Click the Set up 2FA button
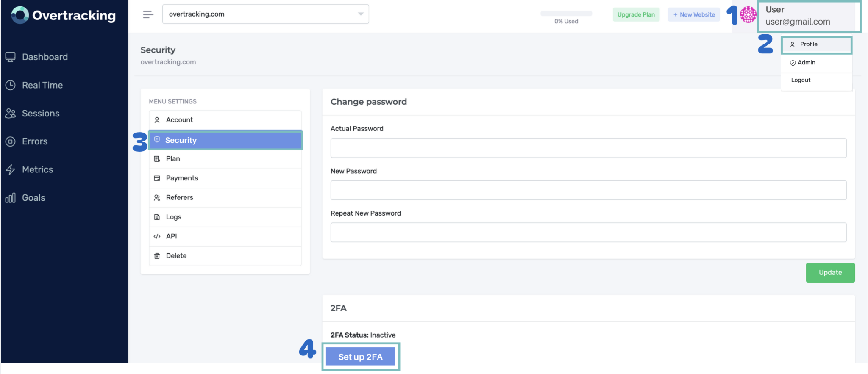868x374 pixels. click(x=360, y=357)
